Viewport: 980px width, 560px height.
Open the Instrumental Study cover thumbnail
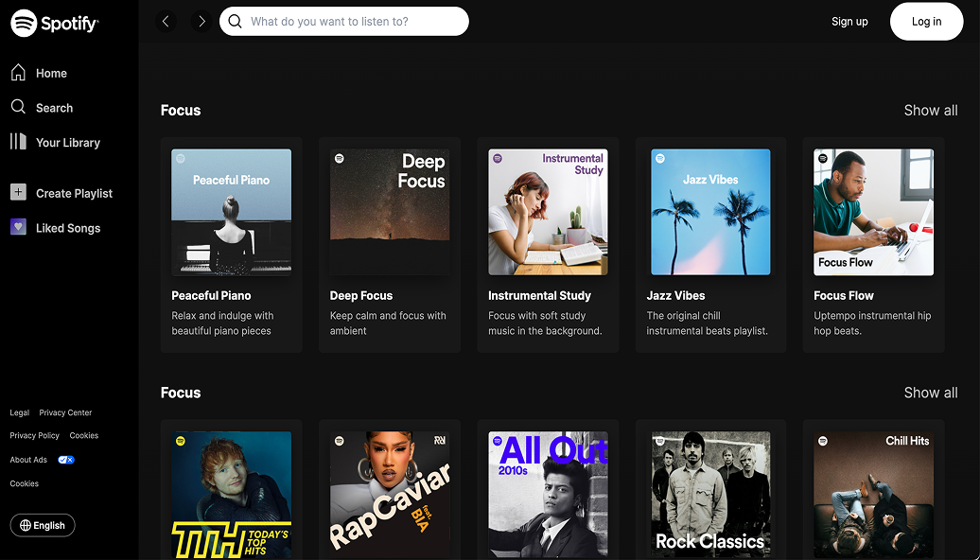pos(548,212)
